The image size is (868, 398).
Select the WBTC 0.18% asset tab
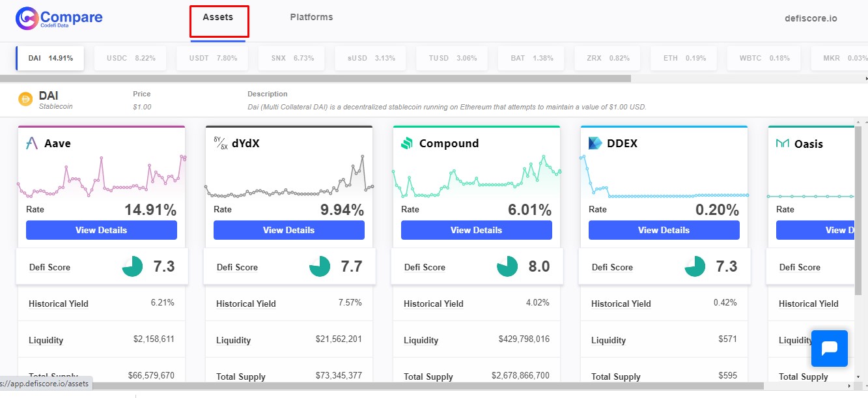point(764,58)
